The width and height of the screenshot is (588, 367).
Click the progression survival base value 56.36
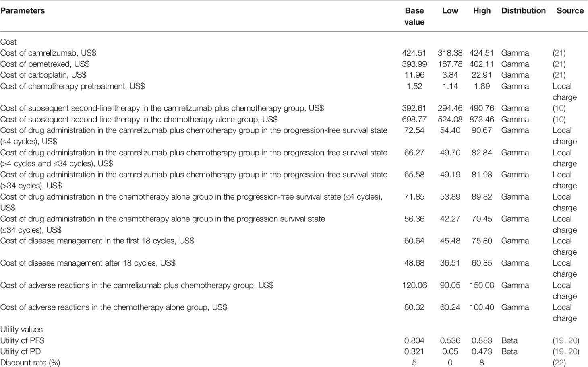click(x=414, y=219)
